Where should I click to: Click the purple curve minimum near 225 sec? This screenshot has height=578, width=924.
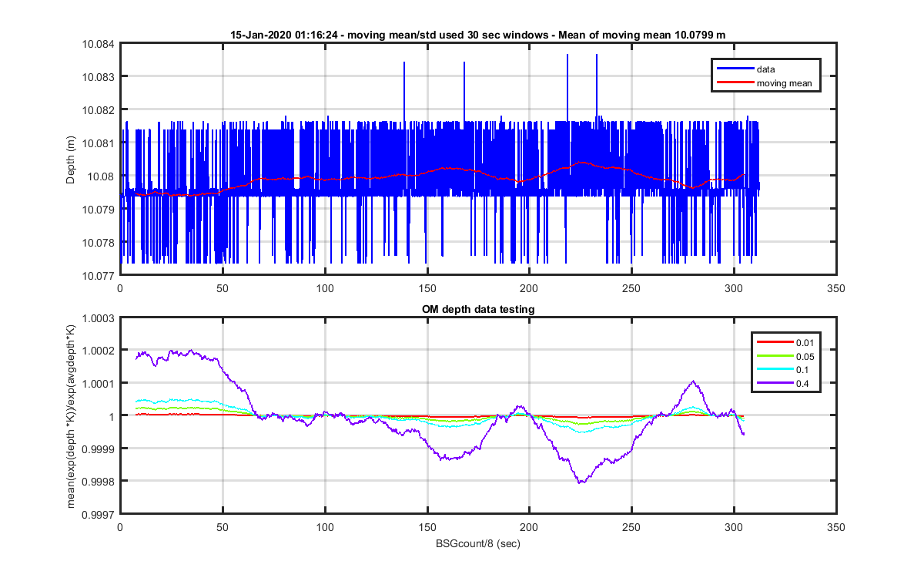point(581,482)
